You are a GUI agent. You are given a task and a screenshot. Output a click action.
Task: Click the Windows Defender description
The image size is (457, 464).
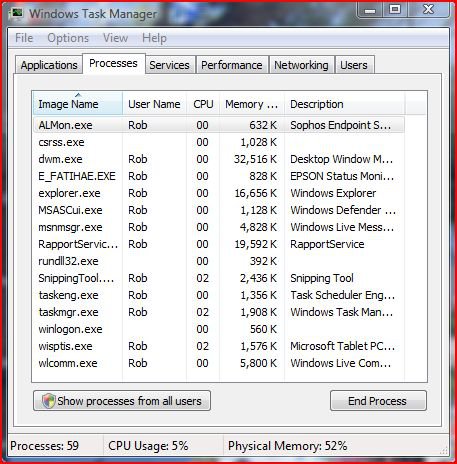(x=343, y=210)
